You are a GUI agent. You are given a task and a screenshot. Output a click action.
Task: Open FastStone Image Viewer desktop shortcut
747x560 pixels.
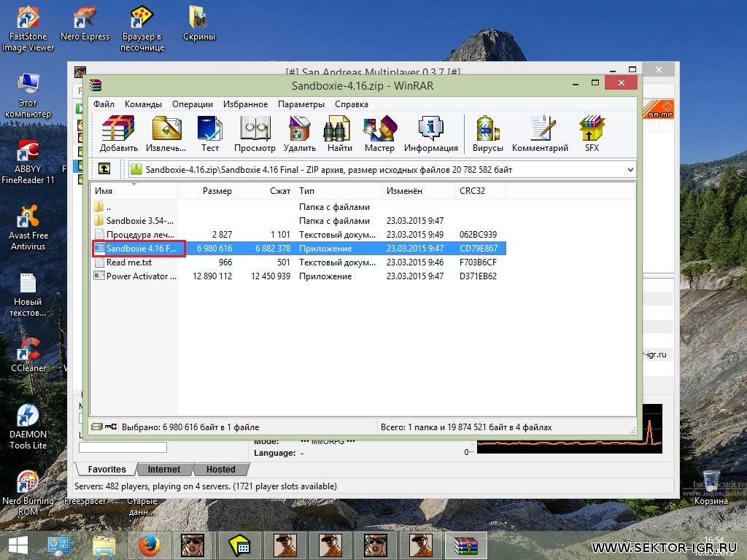click(28, 28)
